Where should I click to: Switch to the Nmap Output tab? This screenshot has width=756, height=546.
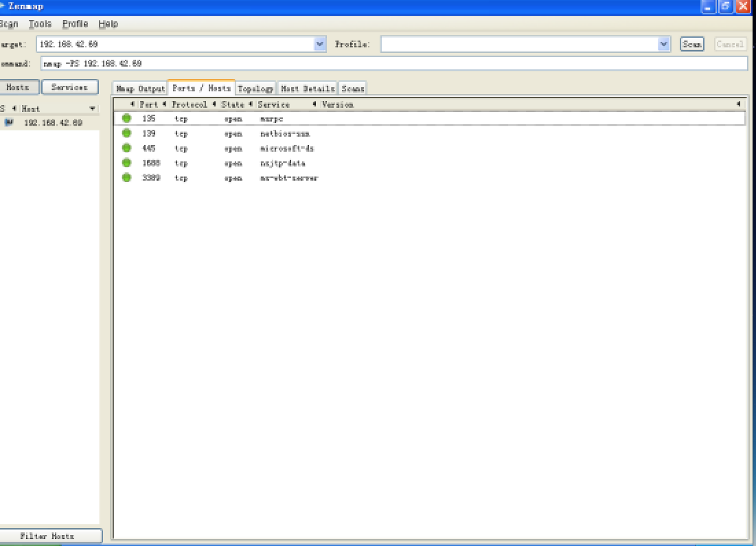pyautogui.click(x=140, y=89)
